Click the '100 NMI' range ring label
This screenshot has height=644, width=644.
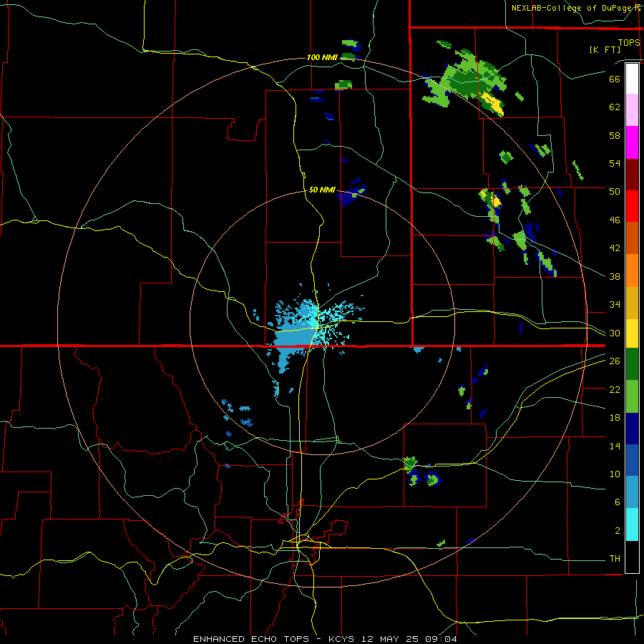click(x=323, y=57)
